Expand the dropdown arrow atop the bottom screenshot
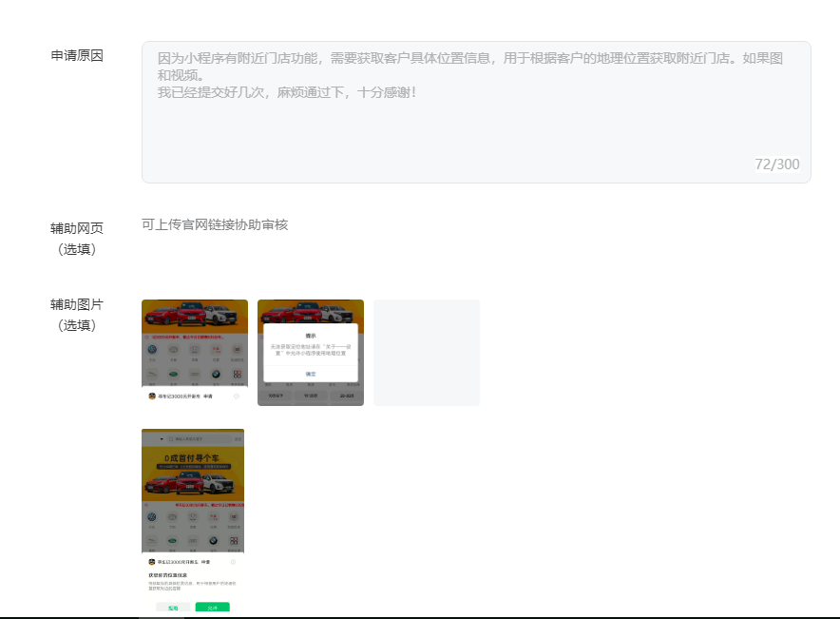 [160, 439]
